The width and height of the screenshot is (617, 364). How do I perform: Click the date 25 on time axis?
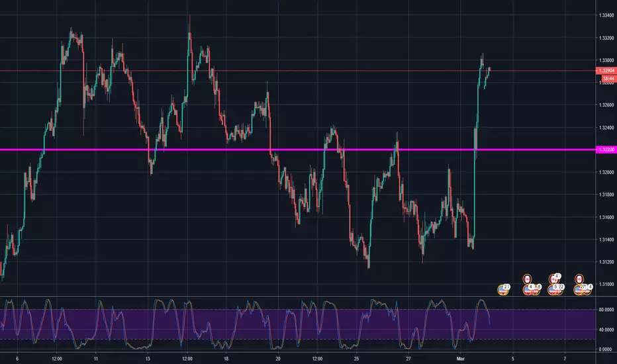click(356, 359)
